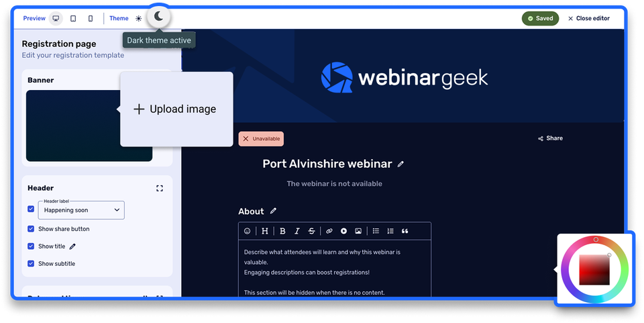Click the Saved status badge
This screenshot has width=644, height=323.
click(540, 19)
